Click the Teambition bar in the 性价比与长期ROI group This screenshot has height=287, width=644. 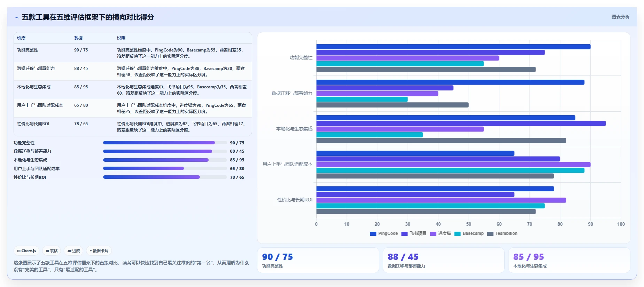click(x=426, y=212)
